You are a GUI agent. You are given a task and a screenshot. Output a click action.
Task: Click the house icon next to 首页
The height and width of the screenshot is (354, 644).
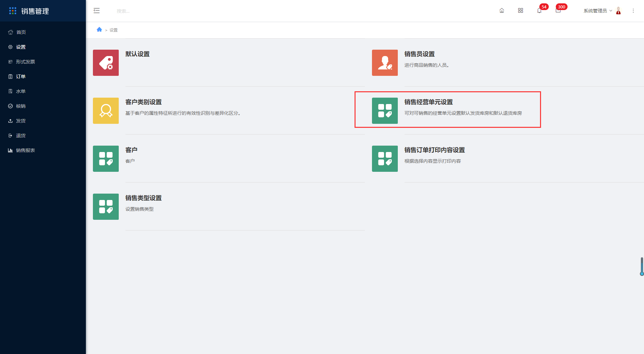pyautogui.click(x=10, y=32)
